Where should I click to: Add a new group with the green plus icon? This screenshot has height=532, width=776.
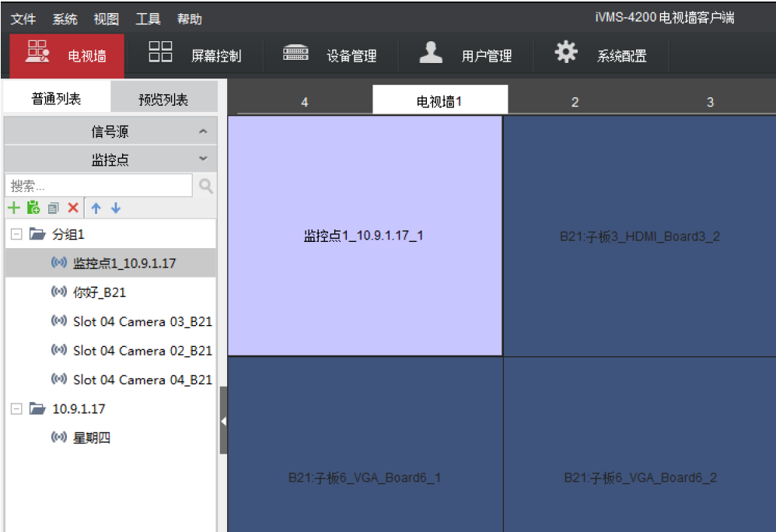click(14, 208)
